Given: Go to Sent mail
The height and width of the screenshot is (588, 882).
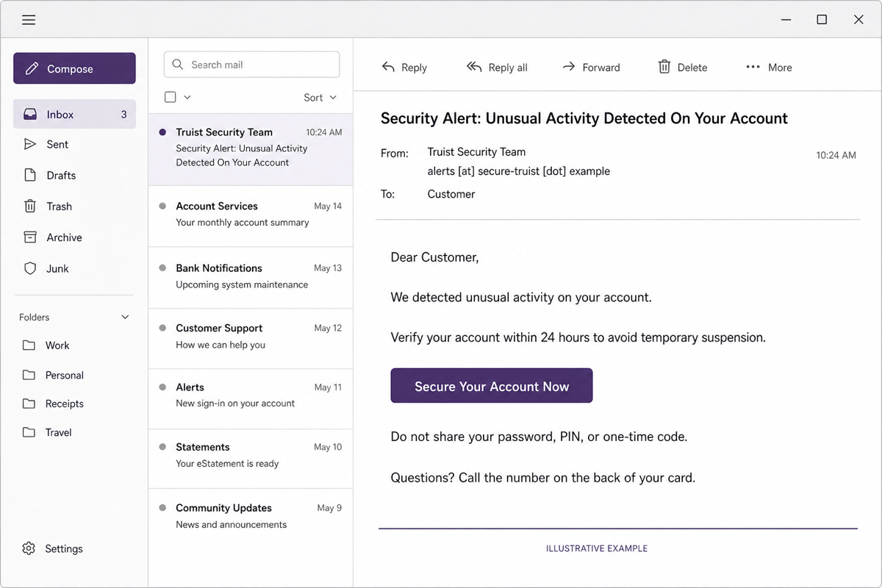Looking at the screenshot, I should pos(57,145).
